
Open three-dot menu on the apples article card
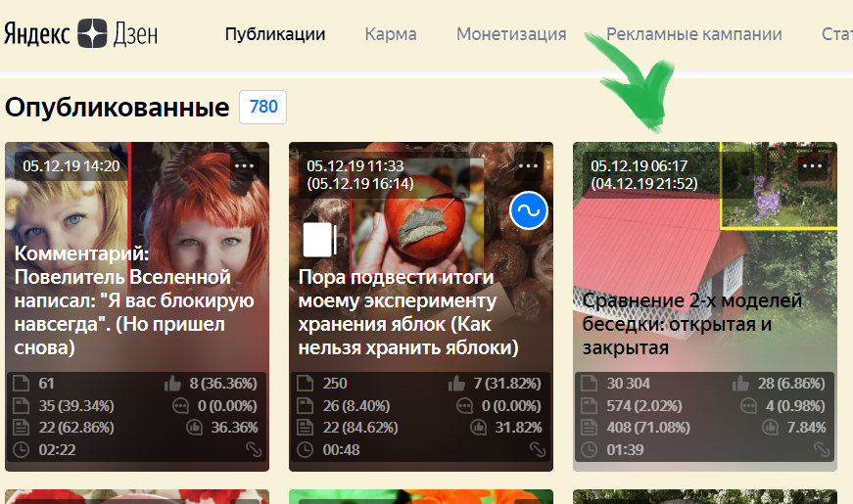528,165
